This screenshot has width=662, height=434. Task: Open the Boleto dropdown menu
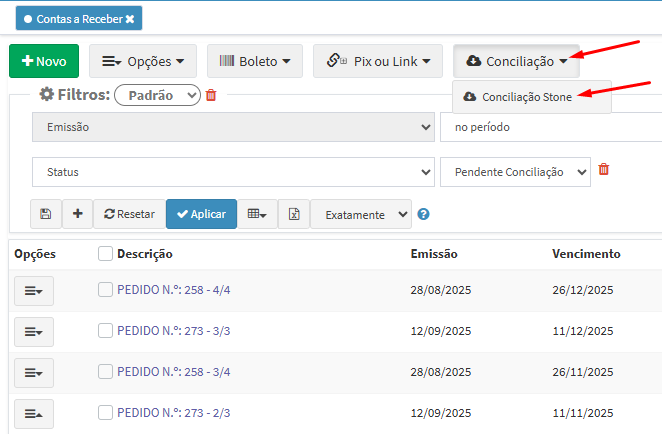pyautogui.click(x=254, y=62)
